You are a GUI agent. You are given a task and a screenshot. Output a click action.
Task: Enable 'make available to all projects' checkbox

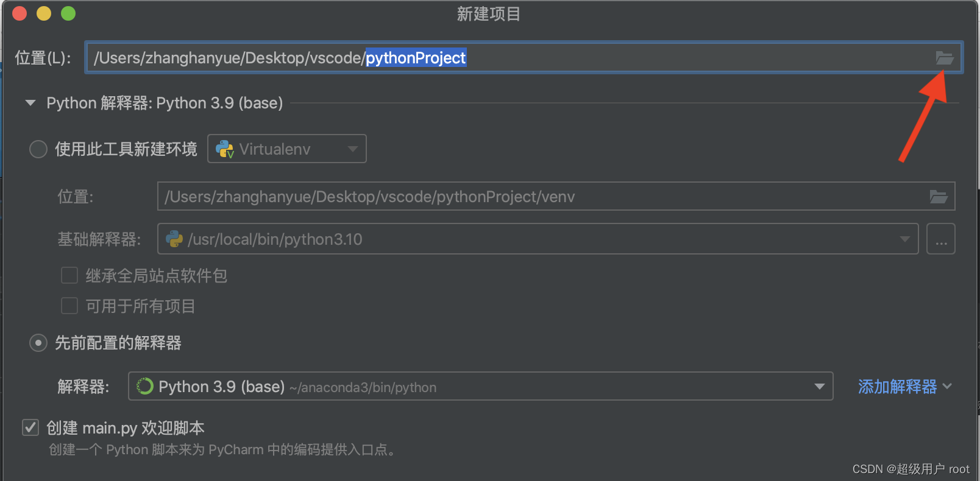69,306
